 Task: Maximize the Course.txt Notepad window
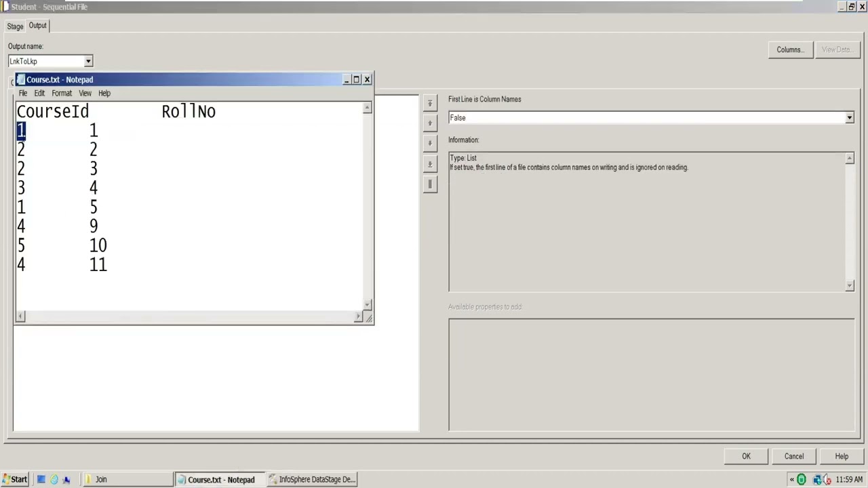pos(356,80)
